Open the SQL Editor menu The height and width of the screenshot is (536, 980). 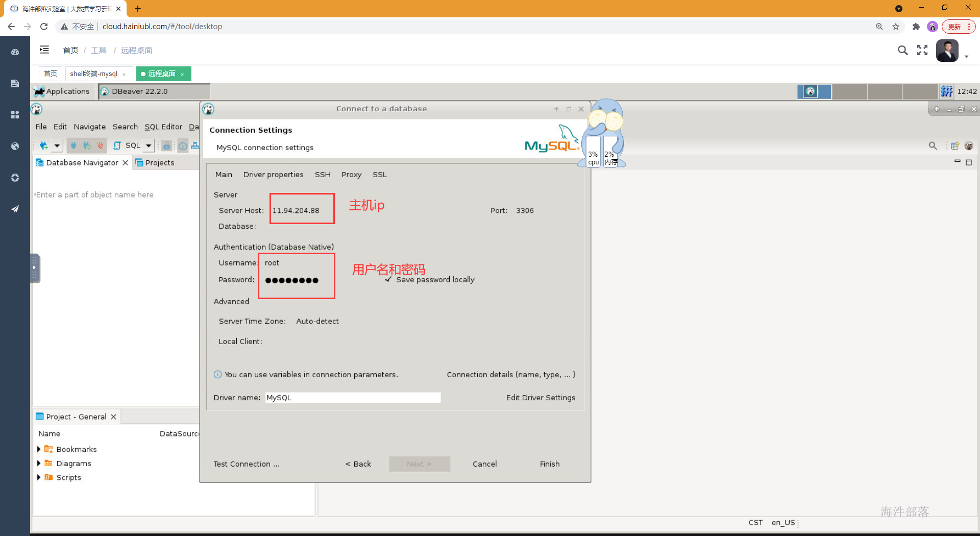click(163, 127)
